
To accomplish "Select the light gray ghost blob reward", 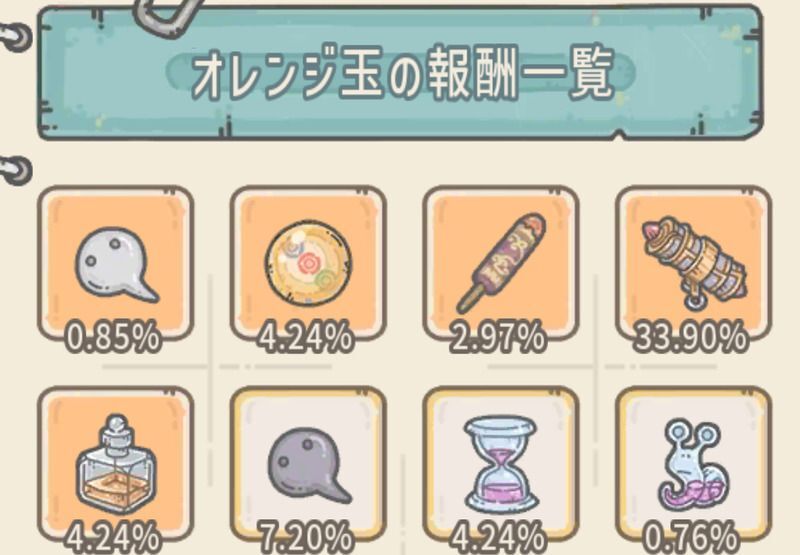I will click(x=115, y=263).
